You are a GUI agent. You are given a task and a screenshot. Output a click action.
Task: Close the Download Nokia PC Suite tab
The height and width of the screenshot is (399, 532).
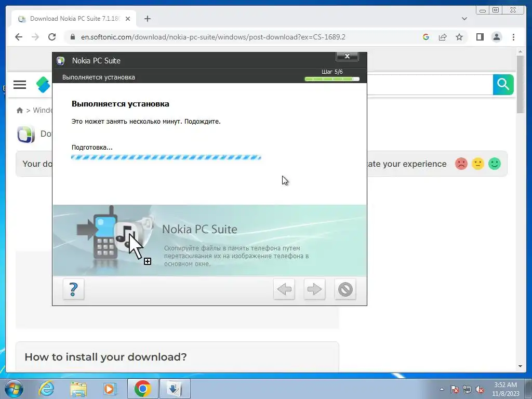(128, 19)
